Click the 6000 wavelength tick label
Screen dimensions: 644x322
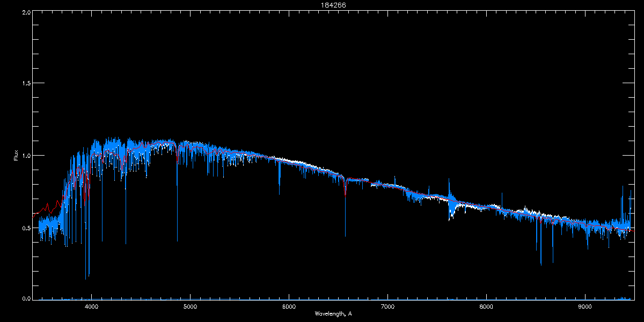(x=289, y=306)
